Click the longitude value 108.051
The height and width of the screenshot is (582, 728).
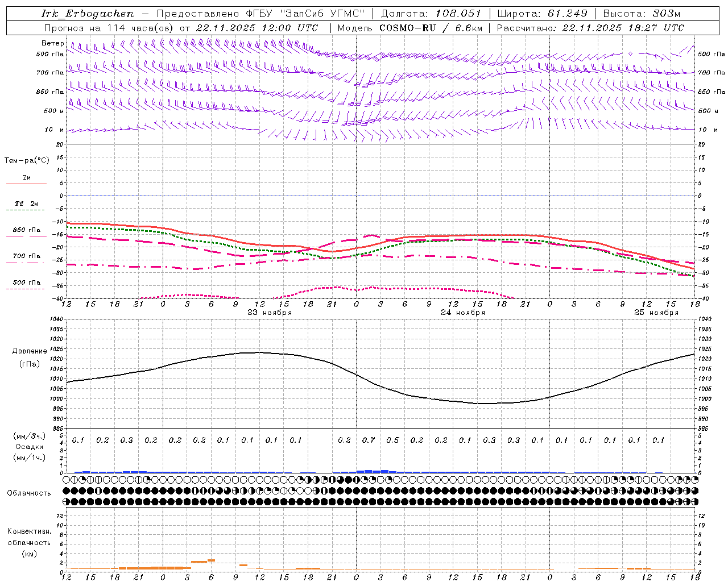[x=458, y=14]
